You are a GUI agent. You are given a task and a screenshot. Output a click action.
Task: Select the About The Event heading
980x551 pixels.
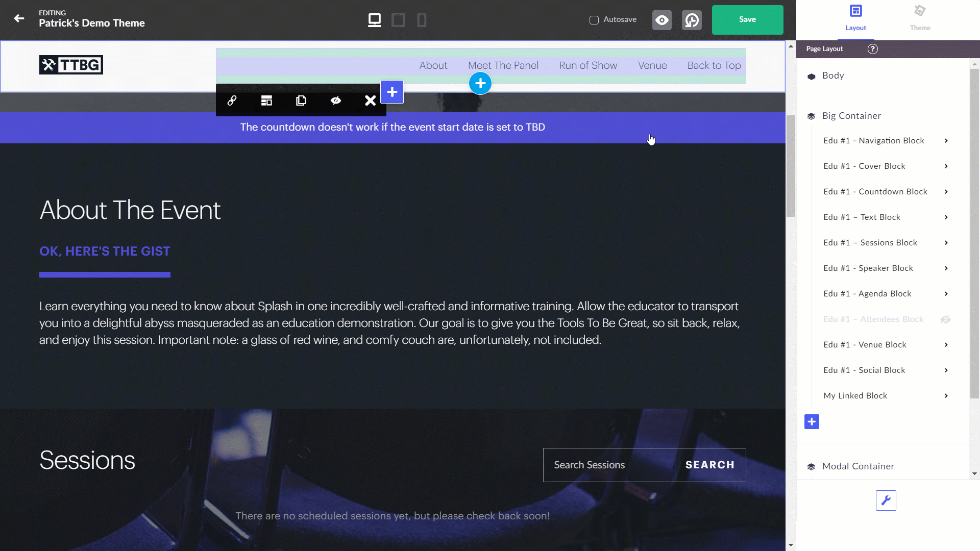click(x=130, y=210)
